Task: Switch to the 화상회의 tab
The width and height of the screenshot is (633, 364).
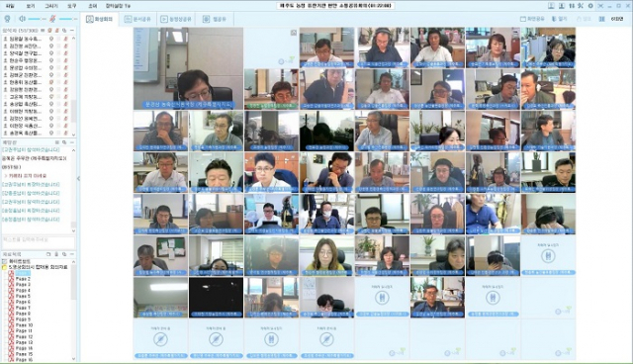Action: (99, 19)
